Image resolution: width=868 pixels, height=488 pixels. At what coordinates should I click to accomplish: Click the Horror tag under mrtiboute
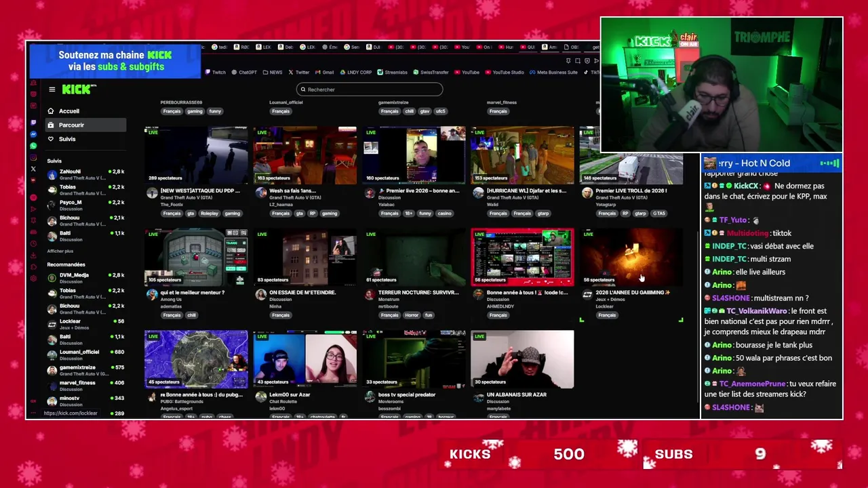tap(412, 315)
